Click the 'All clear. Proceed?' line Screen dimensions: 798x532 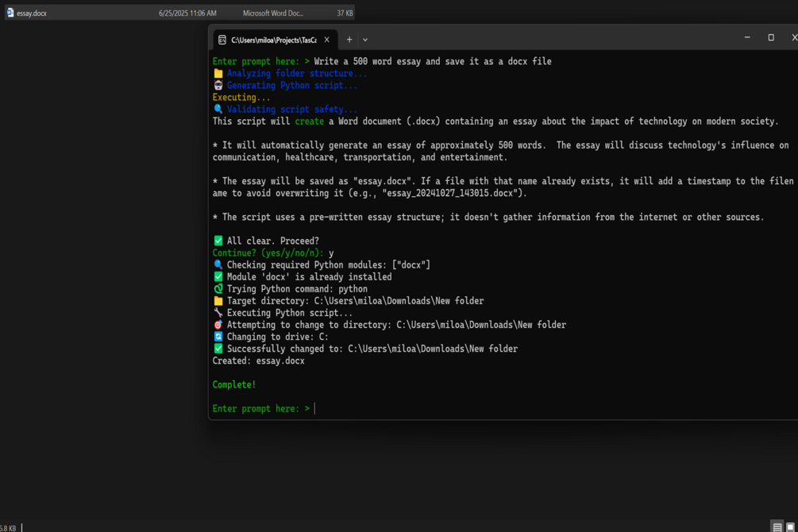[266, 241]
